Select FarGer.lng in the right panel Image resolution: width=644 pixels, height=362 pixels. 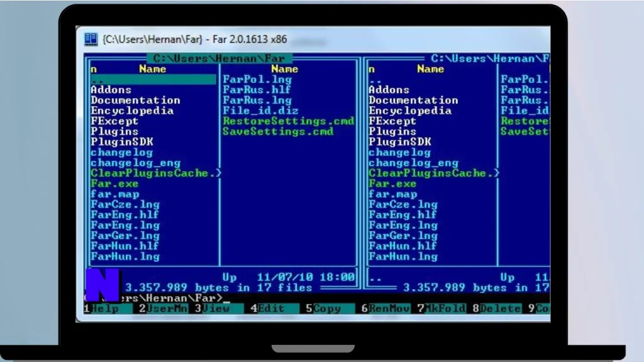403,236
